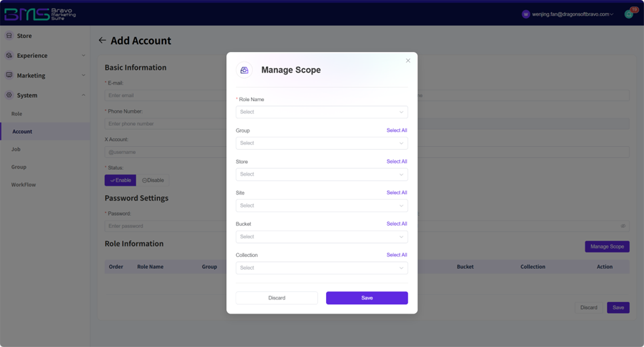
Task: Focus the E-mail input field
Action: point(166,95)
